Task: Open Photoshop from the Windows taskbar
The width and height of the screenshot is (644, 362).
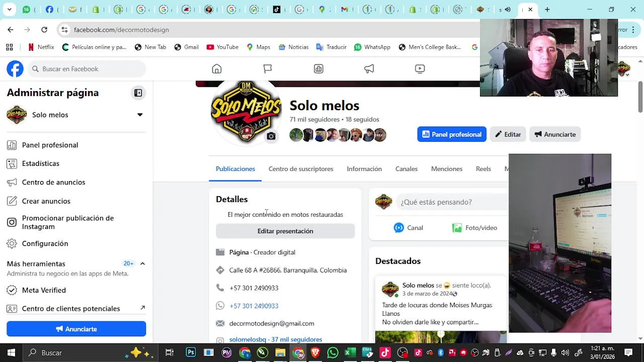Action: click(191, 352)
